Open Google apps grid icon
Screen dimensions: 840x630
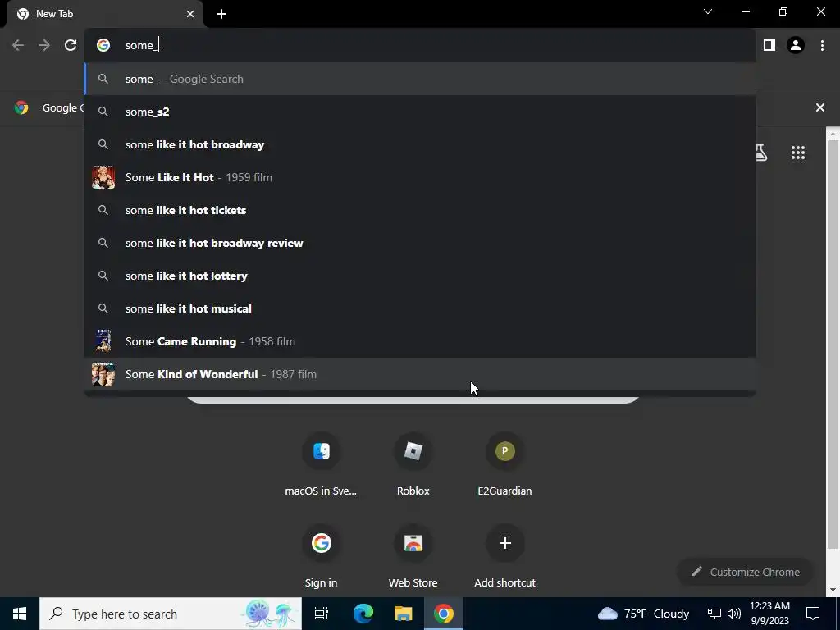[798, 153]
